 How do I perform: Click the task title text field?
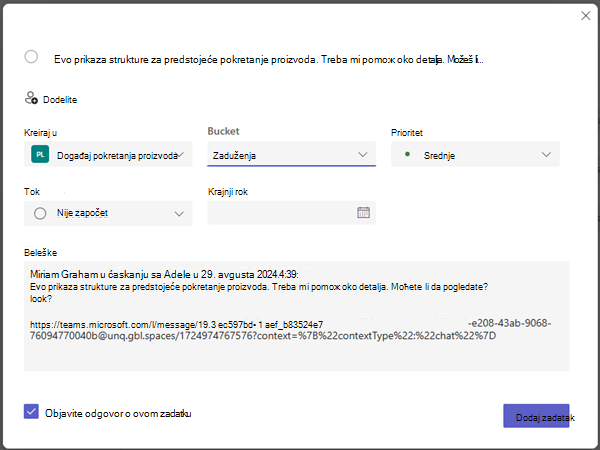(x=269, y=59)
